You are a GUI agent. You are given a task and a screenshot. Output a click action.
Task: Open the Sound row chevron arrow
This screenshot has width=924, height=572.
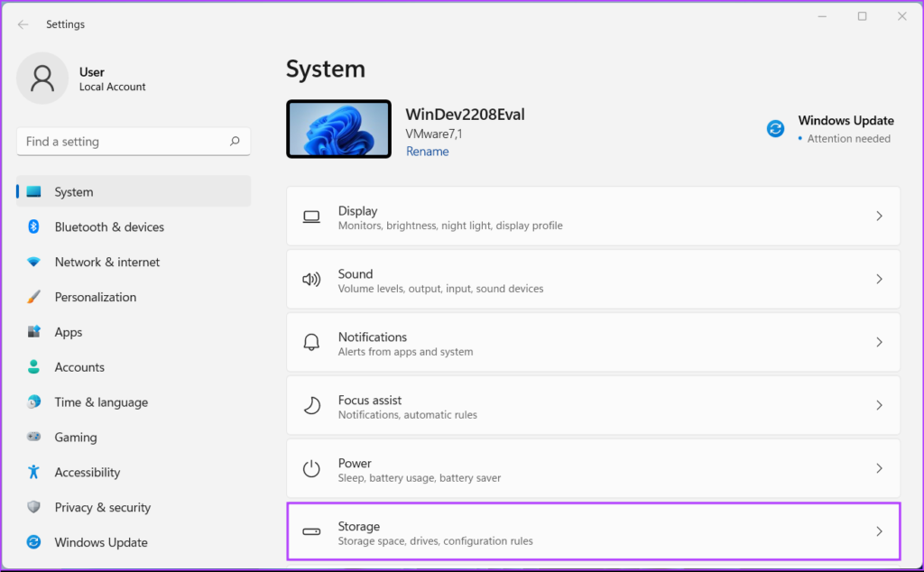point(879,280)
